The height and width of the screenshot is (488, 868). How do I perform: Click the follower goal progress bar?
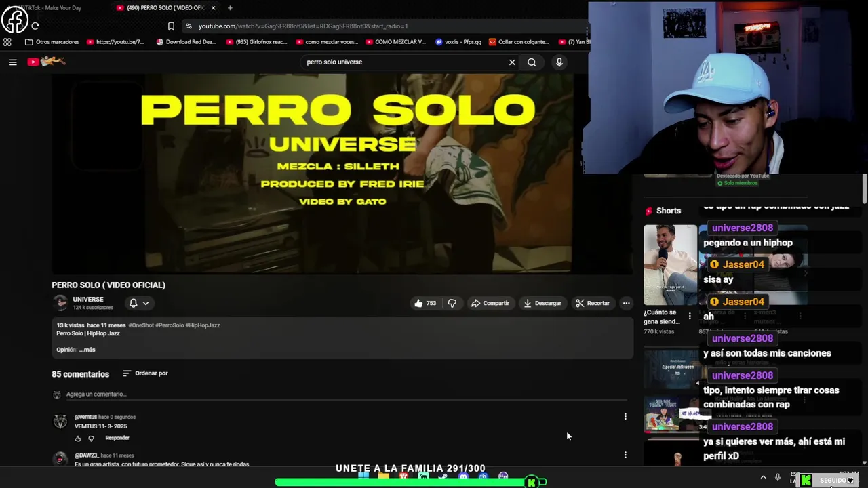coord(410,482)
